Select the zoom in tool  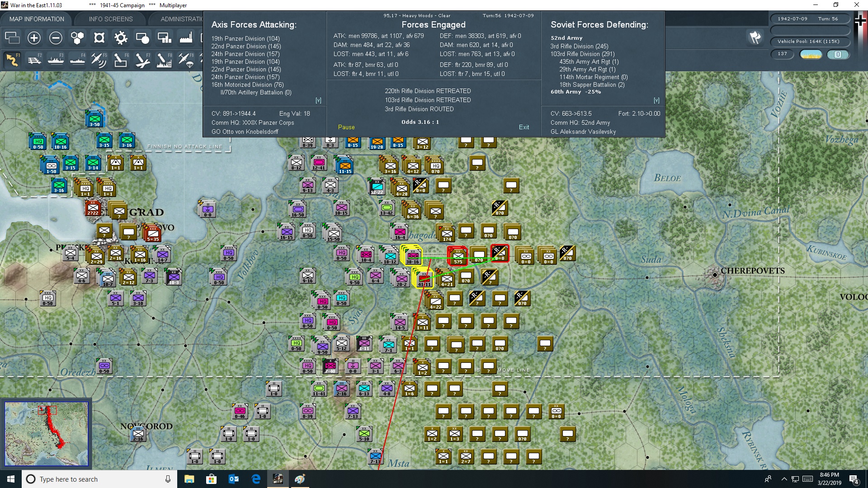pos(34,38)
